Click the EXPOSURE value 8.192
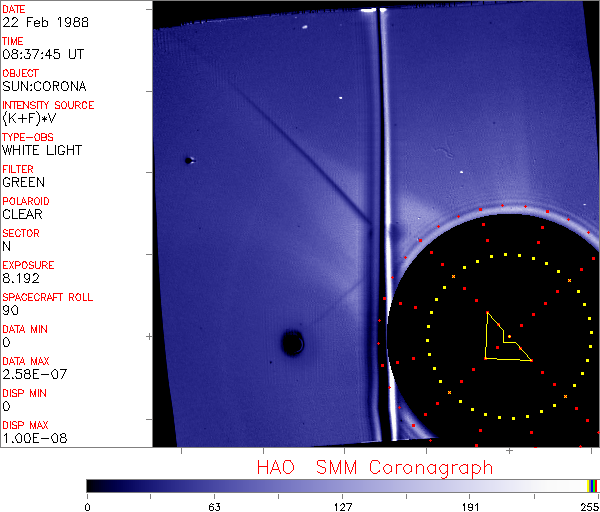 coord(21,279)
